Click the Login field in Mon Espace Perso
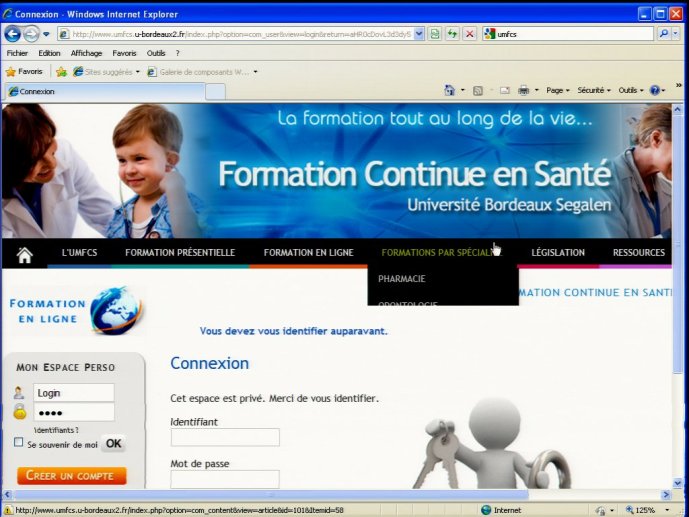Viewport: 689px width, 517px height. click(74, 393)
